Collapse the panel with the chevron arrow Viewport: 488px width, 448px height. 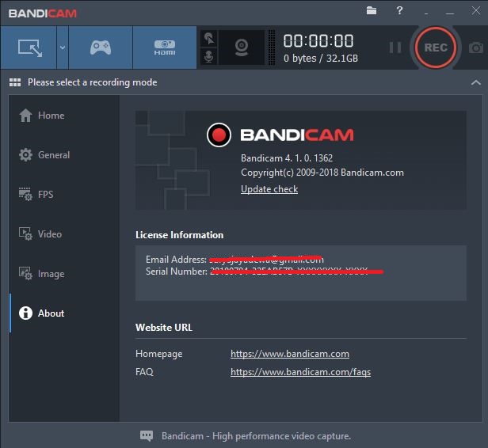(475, 82)
